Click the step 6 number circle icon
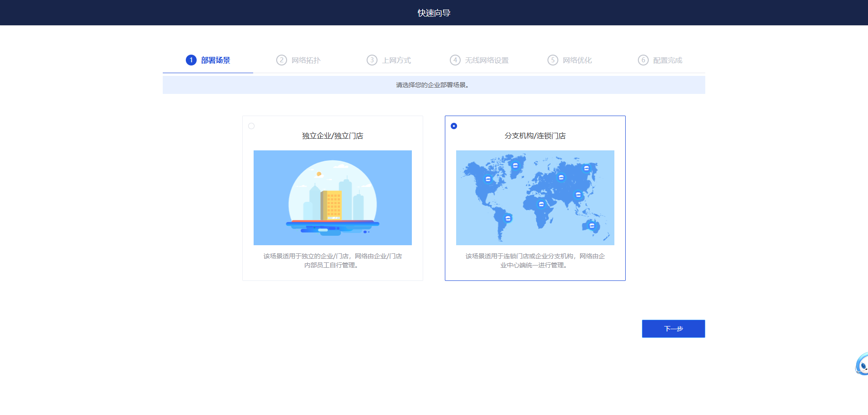 [x=643, y=60]
